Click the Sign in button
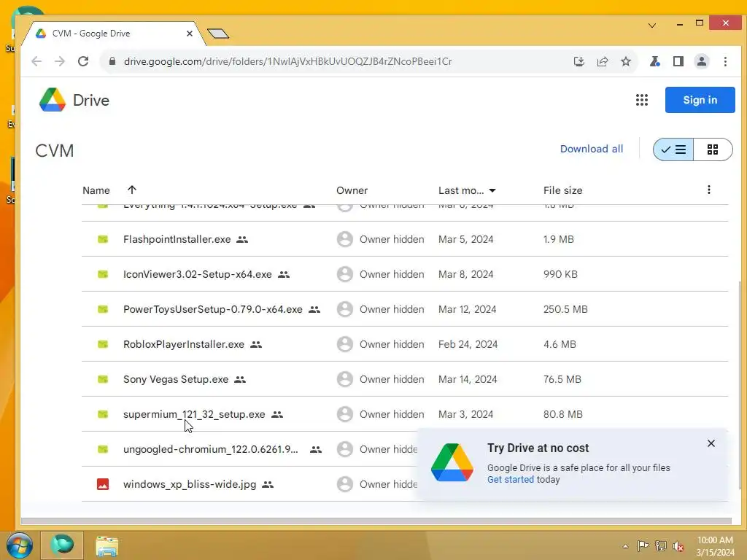This screenshot has height=560, width=747. [x=700, y=100]
